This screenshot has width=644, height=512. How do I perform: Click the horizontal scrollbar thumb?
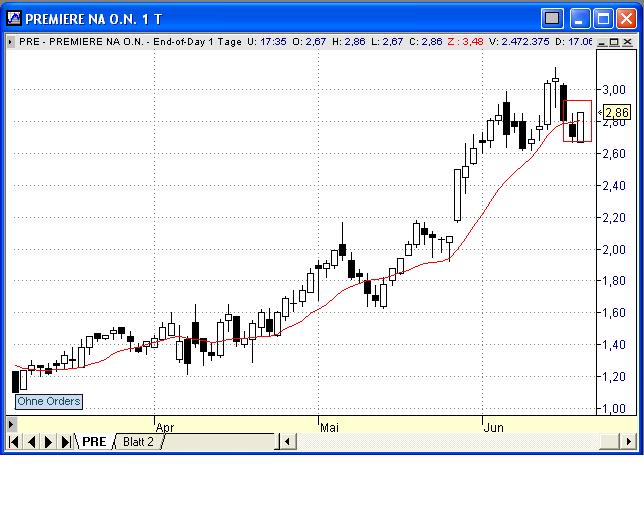click(609, 442)
